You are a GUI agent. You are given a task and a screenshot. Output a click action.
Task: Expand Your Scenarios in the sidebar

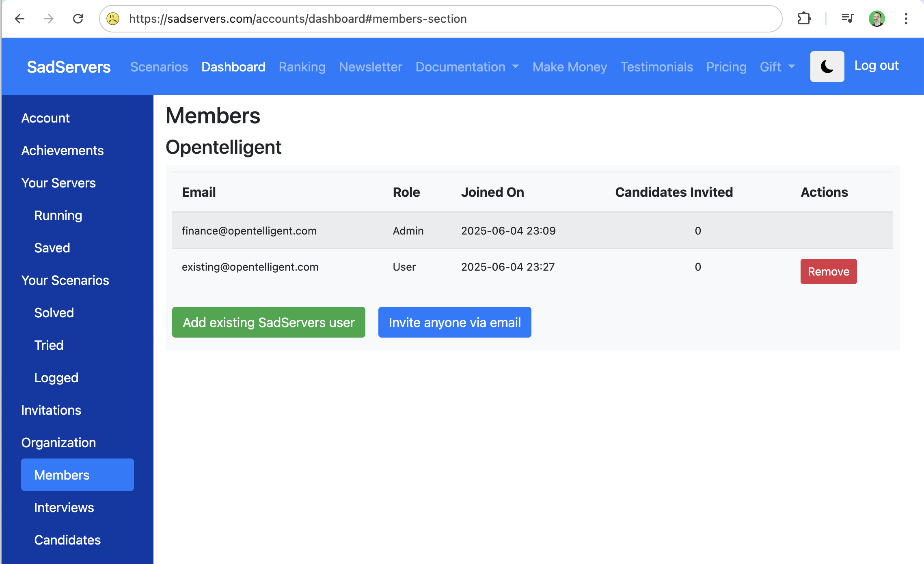pos(65,280)
